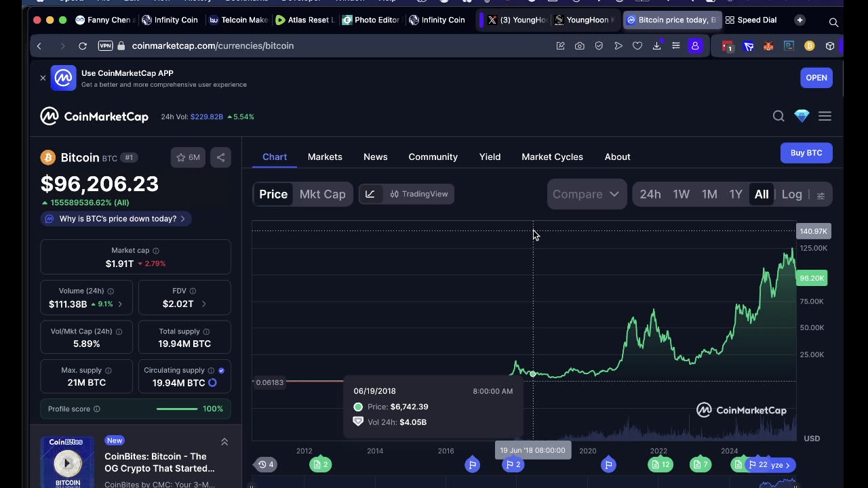Viewport: 868px width, 488px height.
Task: Click the history marker showing 4
Action: click(x=265, y=464)
